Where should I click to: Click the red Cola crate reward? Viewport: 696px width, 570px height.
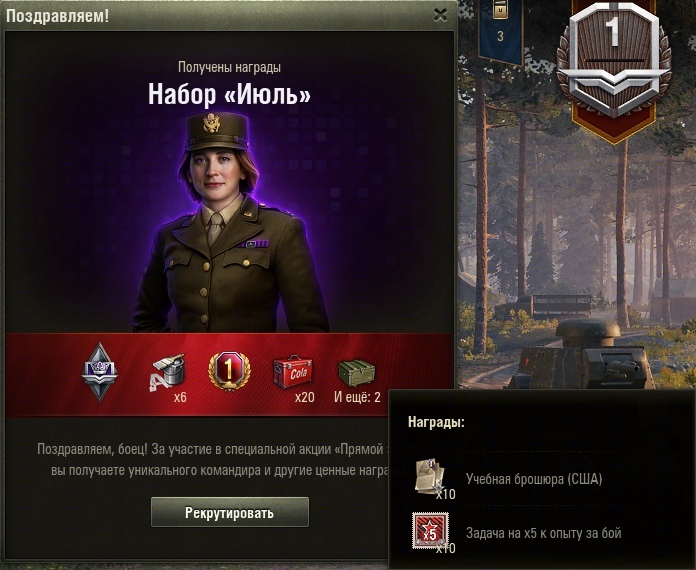pyautogui.click(x=293, y=371)
